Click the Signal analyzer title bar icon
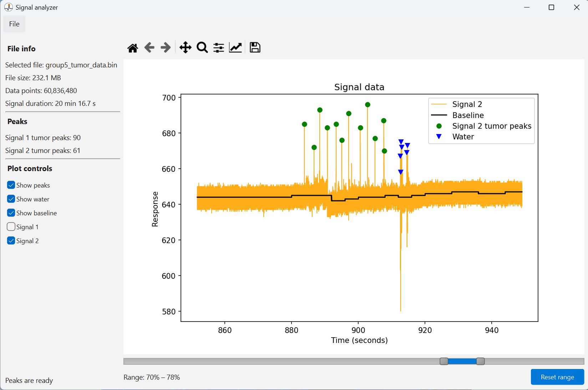Viewport: 588px width, 390px height. pyautogui.click(x=9, y=7)
